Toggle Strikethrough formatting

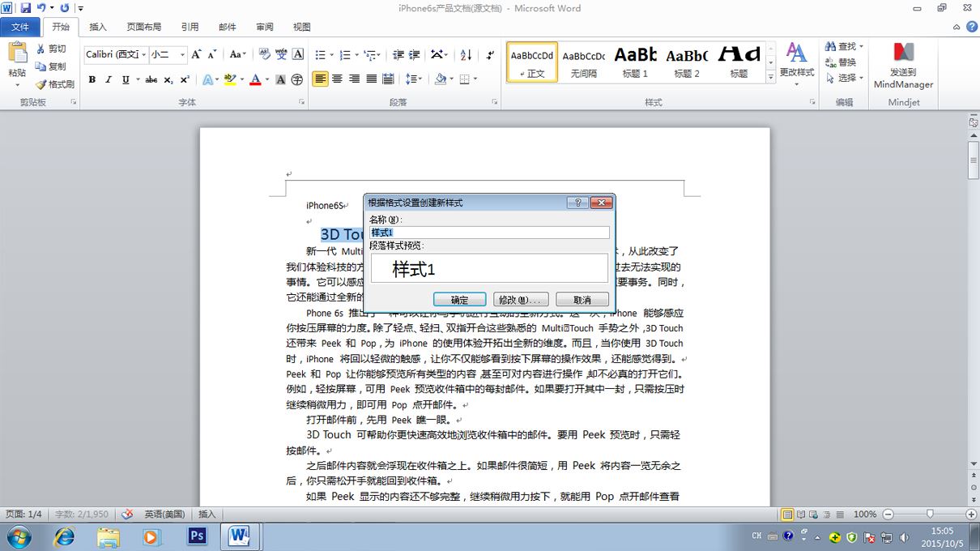coord(151,79)
